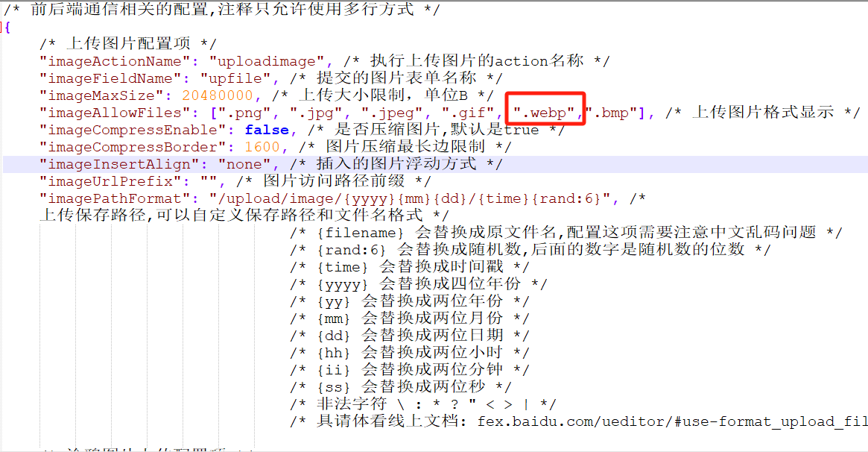868x452 pixels.
Task: Click the comment 会替换成两位年份
Action: [432, 301]
